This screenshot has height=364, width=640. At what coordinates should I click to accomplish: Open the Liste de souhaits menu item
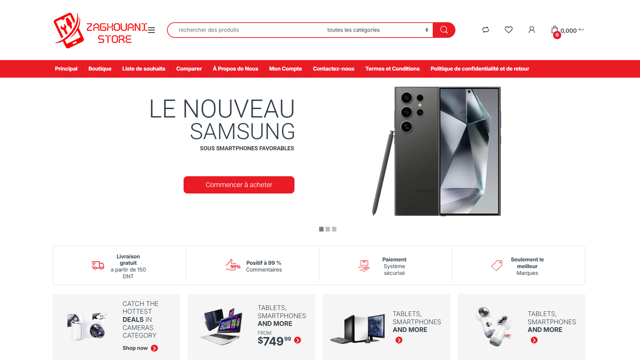click(x=144, y=69)
